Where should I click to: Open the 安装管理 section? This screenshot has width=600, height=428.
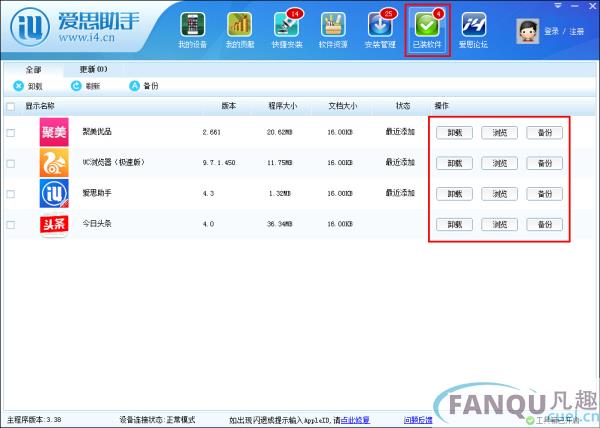click(380, 30)
